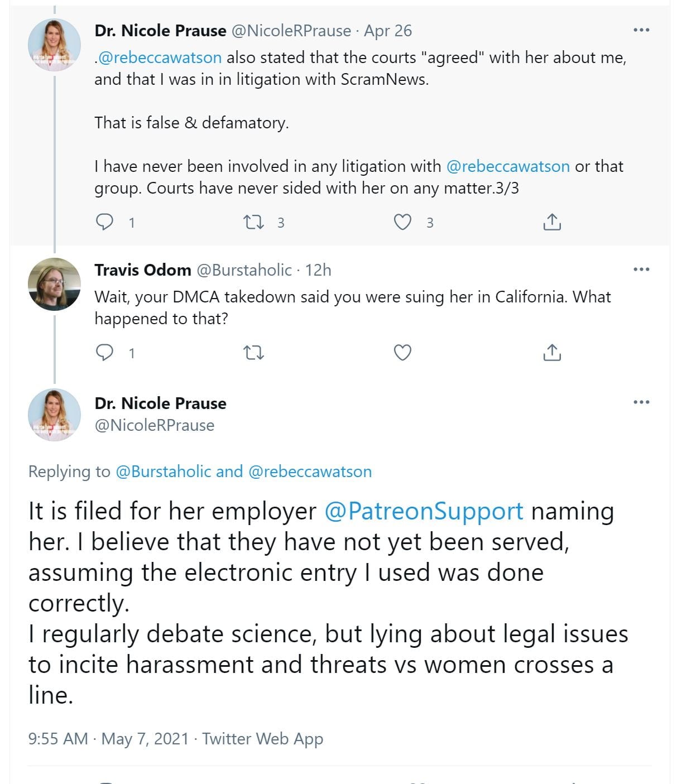Retweet Travis Odom's DMCA takedown tweet
Viewport: 677px width, 784px height.
[x=254, y=353]
